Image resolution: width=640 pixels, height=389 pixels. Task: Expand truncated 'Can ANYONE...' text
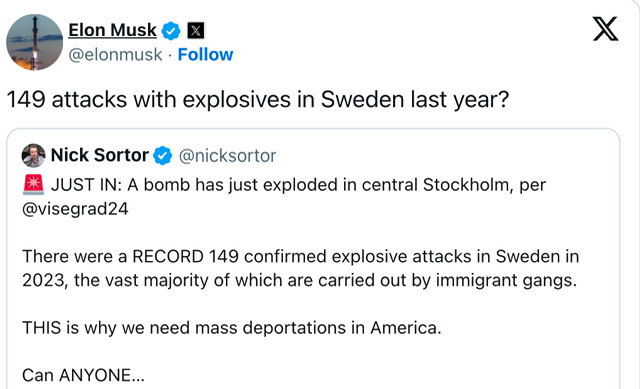click(83, 375)
